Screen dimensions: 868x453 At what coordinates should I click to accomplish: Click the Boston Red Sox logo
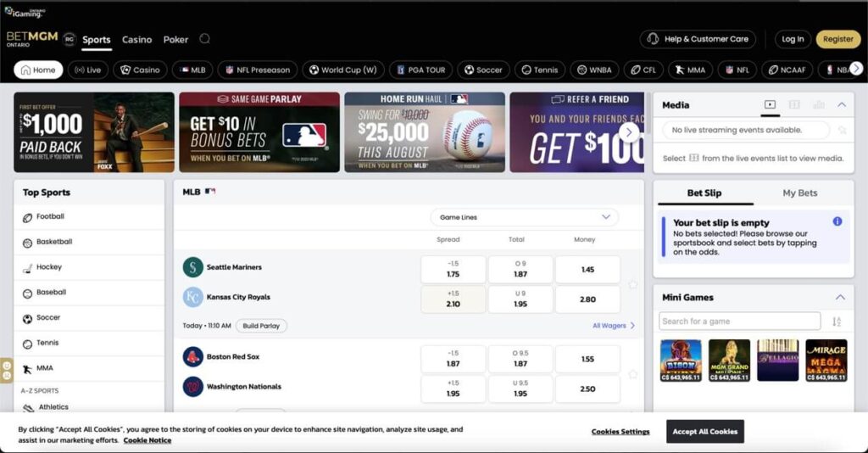[x=192, y=357]
